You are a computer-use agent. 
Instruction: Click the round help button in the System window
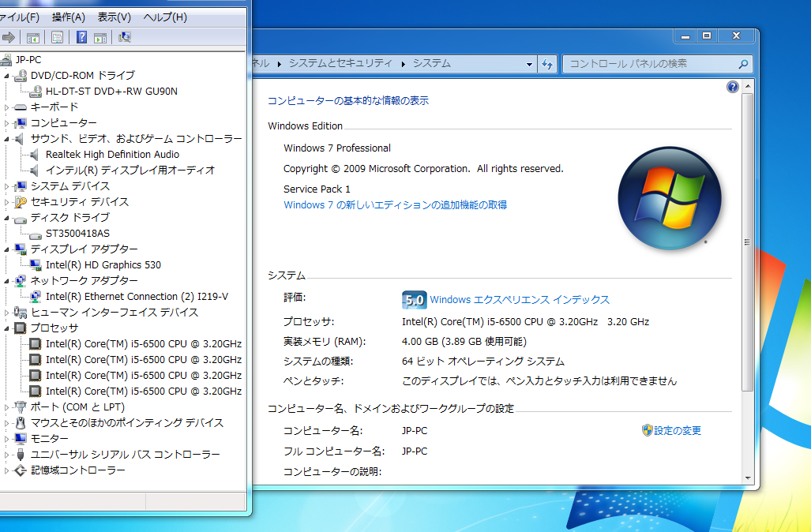coord(733,87)
